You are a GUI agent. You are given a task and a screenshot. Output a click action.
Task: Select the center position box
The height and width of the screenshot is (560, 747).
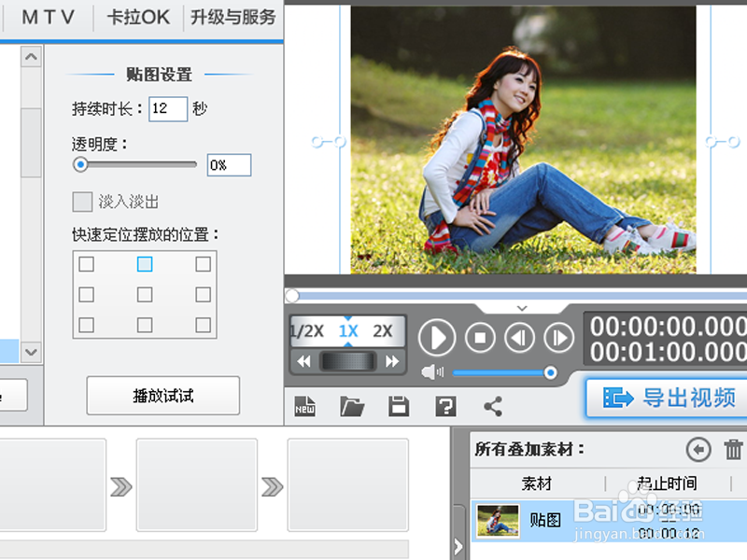click(x=145, y=295)
